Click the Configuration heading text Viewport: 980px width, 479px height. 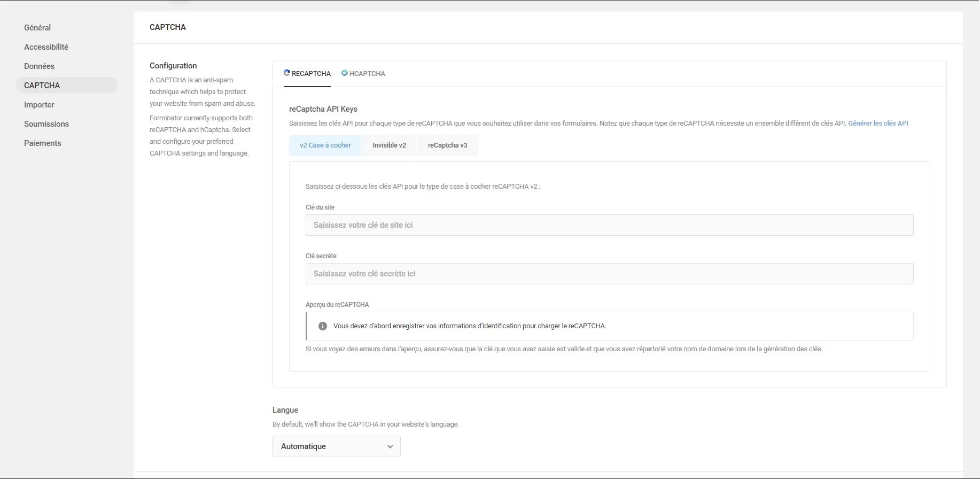click(x=173, y=66)
